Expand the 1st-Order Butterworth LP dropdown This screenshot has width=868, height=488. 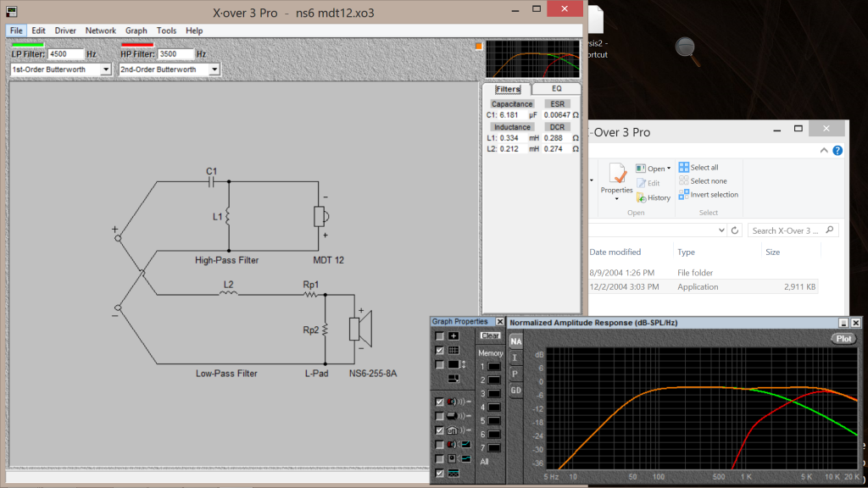pyautogui.click(x=105, y=69)
